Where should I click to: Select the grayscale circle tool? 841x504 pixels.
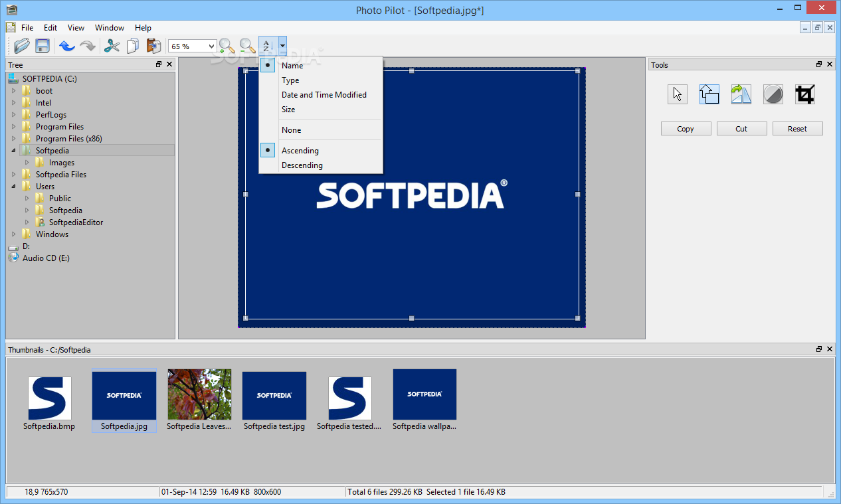773,94
